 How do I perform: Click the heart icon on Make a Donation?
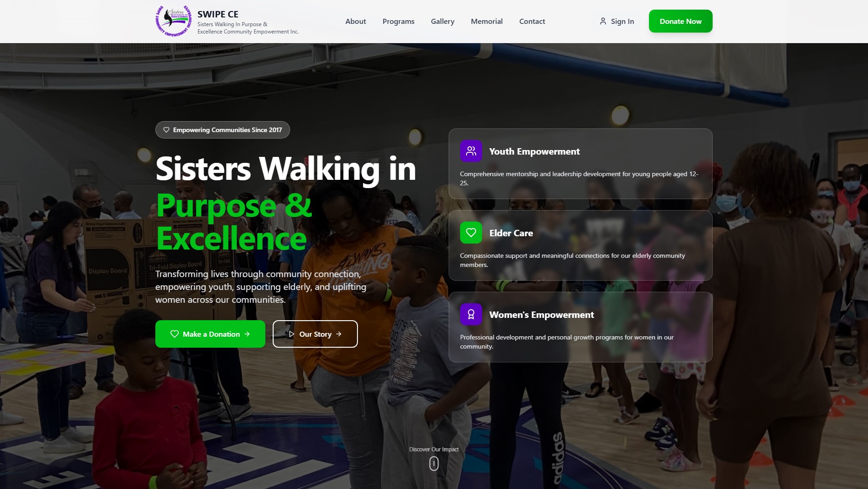[x=175, y=334]
